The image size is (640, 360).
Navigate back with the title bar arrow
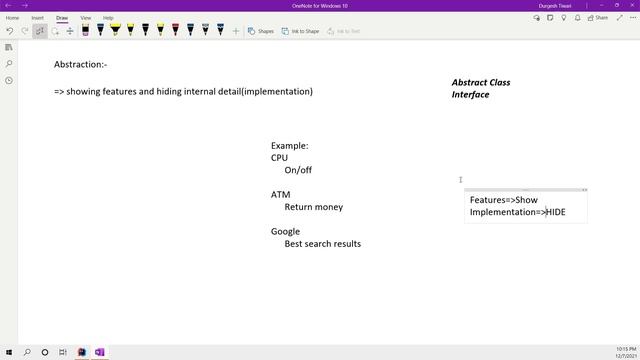[8, 6]
